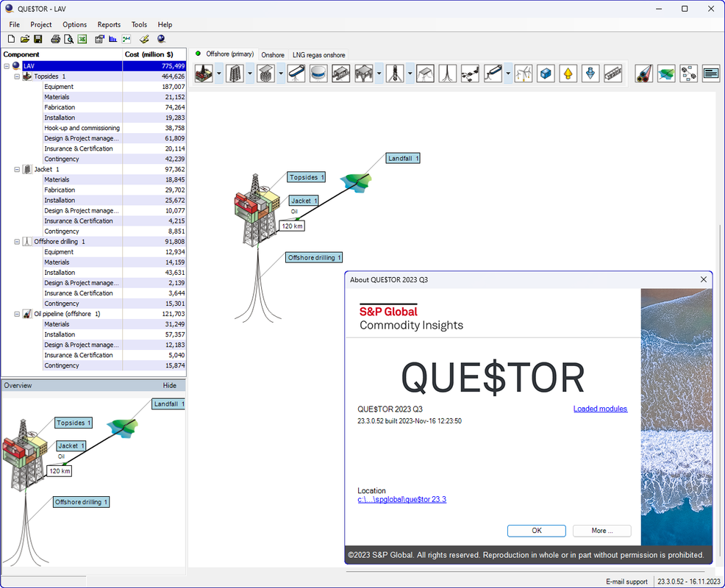
Task: Collapse the Jacket 1 tree node
Action: click(x=17, y=169)
